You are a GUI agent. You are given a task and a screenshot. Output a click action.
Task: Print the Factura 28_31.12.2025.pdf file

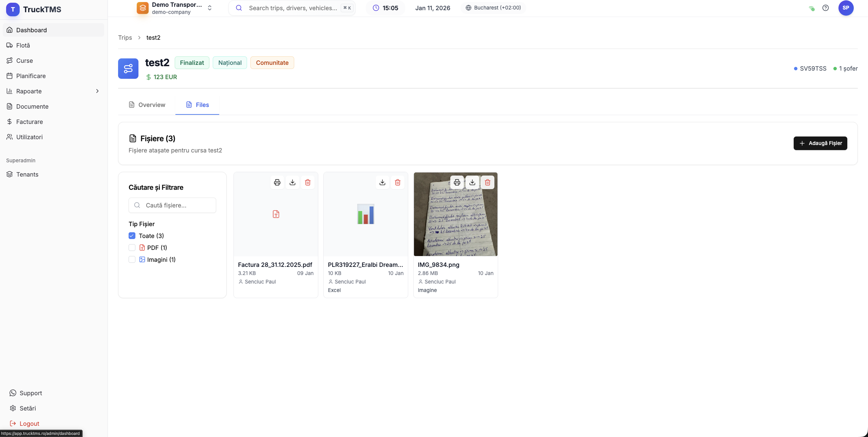coord(277,182)
